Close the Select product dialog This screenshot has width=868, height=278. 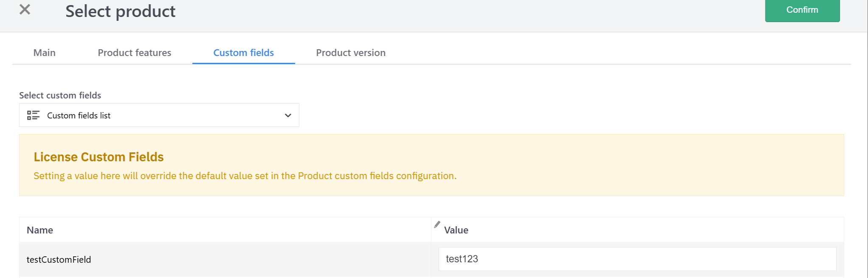pos(25,9)
